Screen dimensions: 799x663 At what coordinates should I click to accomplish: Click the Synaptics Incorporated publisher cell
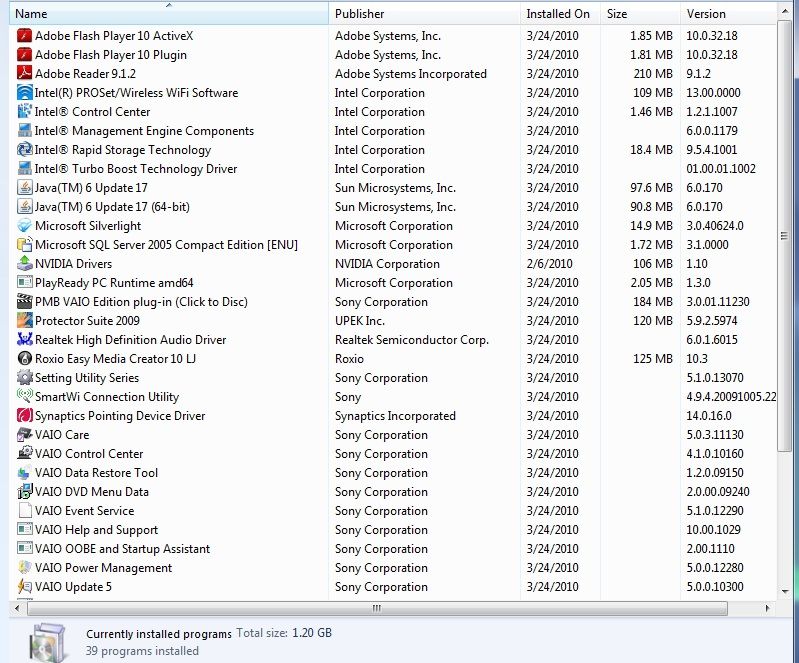(395, 416)
